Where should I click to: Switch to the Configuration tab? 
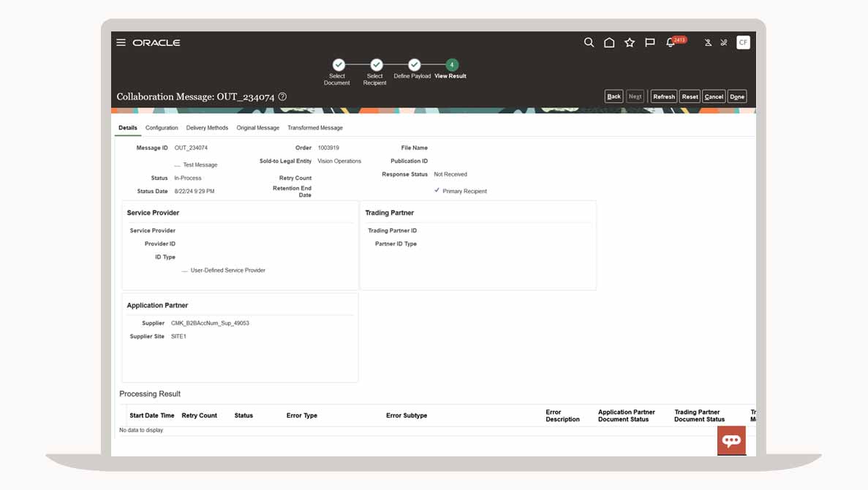(x=162, y=128)
